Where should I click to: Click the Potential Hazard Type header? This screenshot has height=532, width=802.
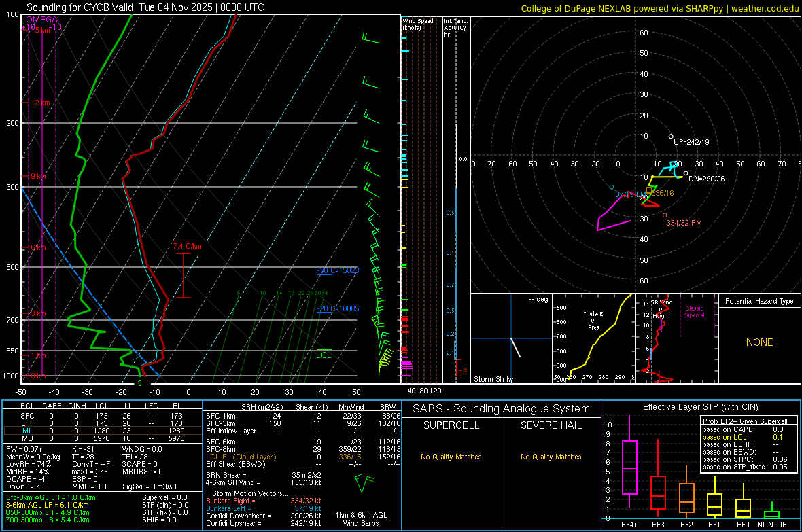click(759, 301)
